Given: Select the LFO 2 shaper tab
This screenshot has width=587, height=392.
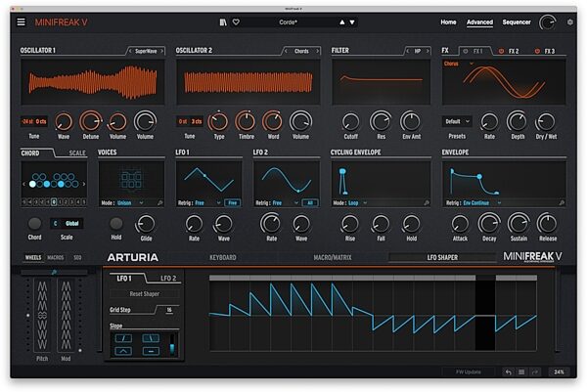Looking at the screenshot, I should 168,279.
